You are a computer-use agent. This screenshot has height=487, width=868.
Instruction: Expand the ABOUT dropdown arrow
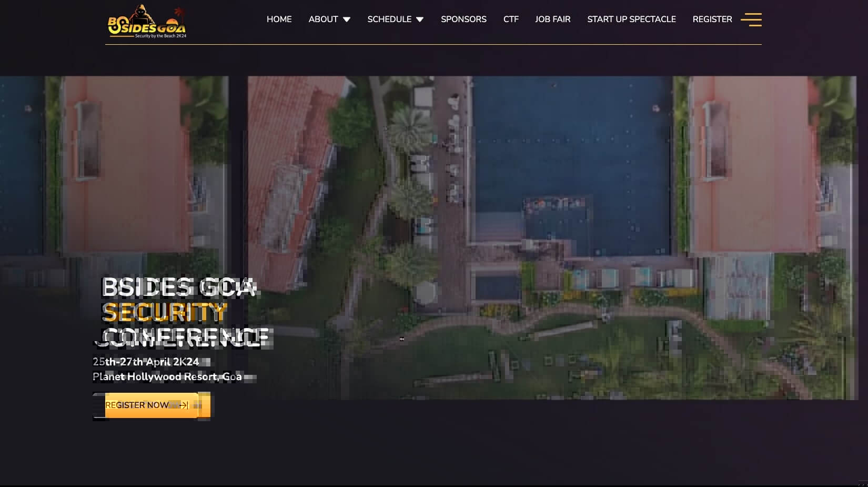347,19
